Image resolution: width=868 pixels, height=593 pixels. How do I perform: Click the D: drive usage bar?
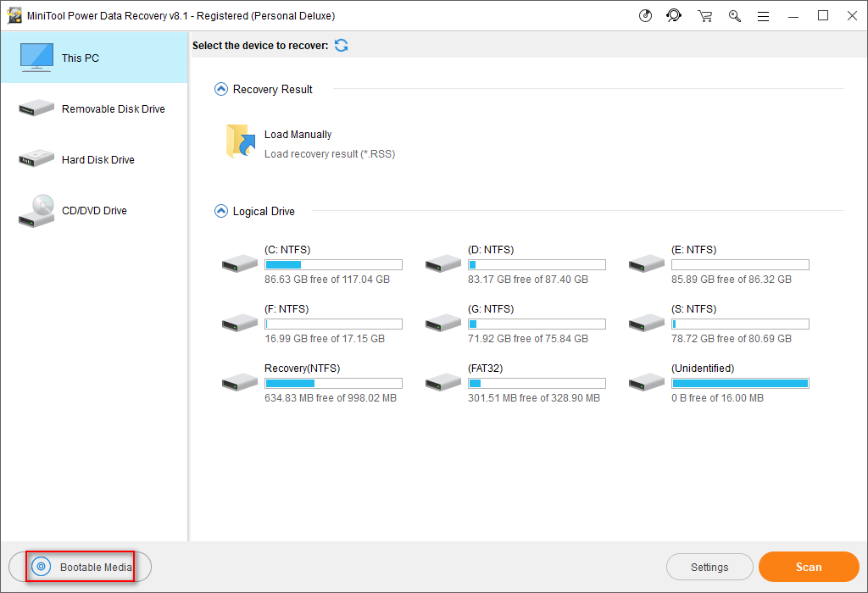coord(537,265)
